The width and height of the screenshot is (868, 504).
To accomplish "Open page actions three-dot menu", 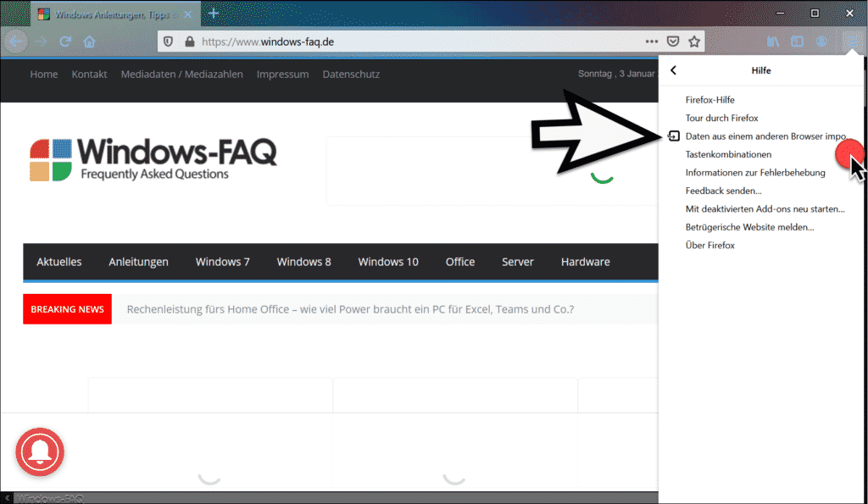I will point(652,42).
